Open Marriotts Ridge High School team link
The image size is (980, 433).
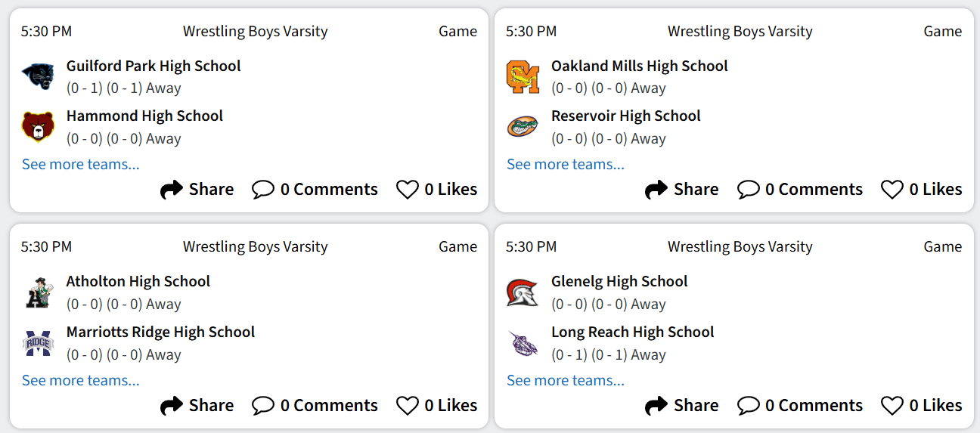click(160, 332)
